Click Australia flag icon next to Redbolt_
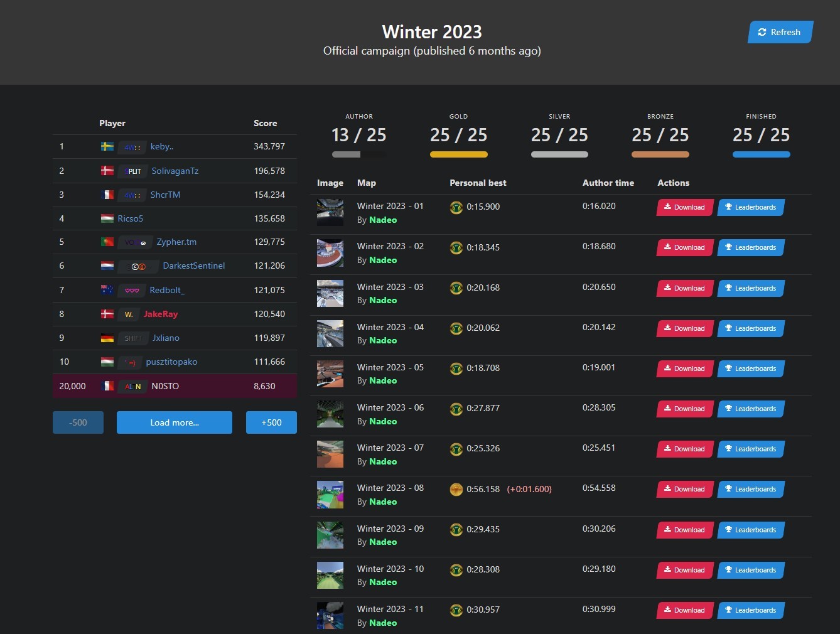The height and width of the screenshot is (634, 840). (107, 290)
